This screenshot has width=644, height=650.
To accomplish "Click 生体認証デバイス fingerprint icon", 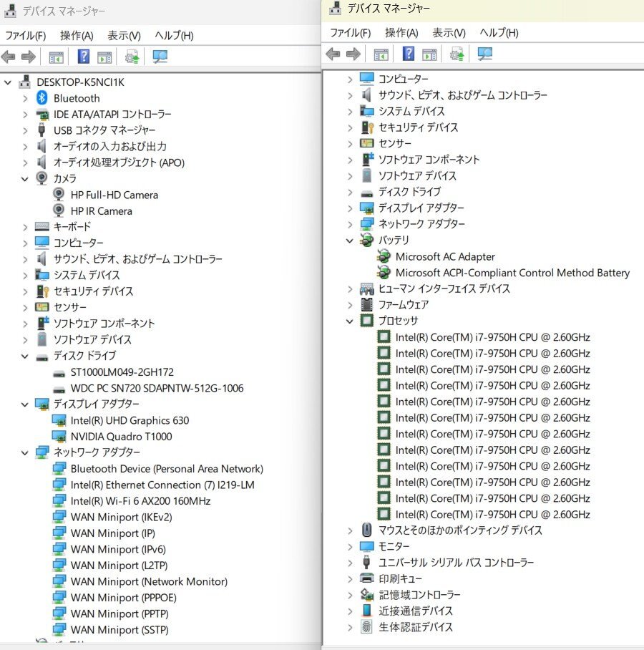I will (367, 627).
